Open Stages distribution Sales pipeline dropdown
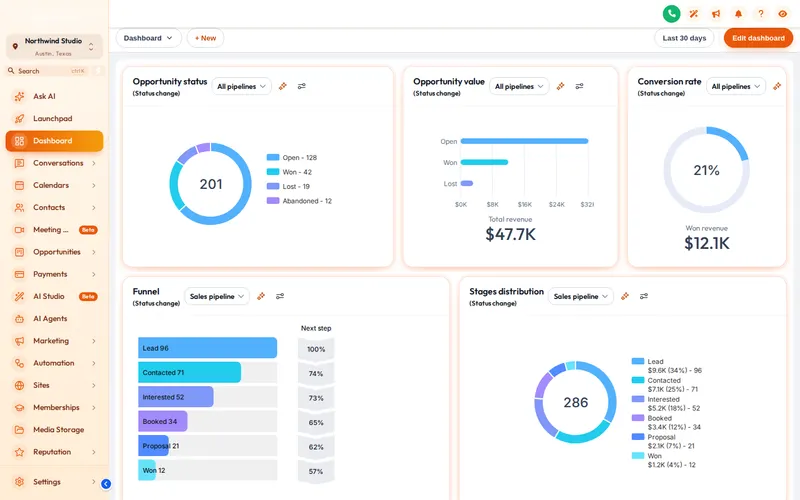The width and height of the screenshot is (800, 500). tap(580, 296)
